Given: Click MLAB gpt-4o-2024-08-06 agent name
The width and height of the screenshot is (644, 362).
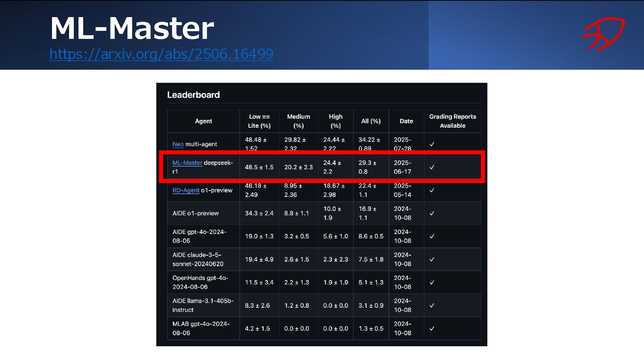Looking at the screenshot, I should pos(201,328).
